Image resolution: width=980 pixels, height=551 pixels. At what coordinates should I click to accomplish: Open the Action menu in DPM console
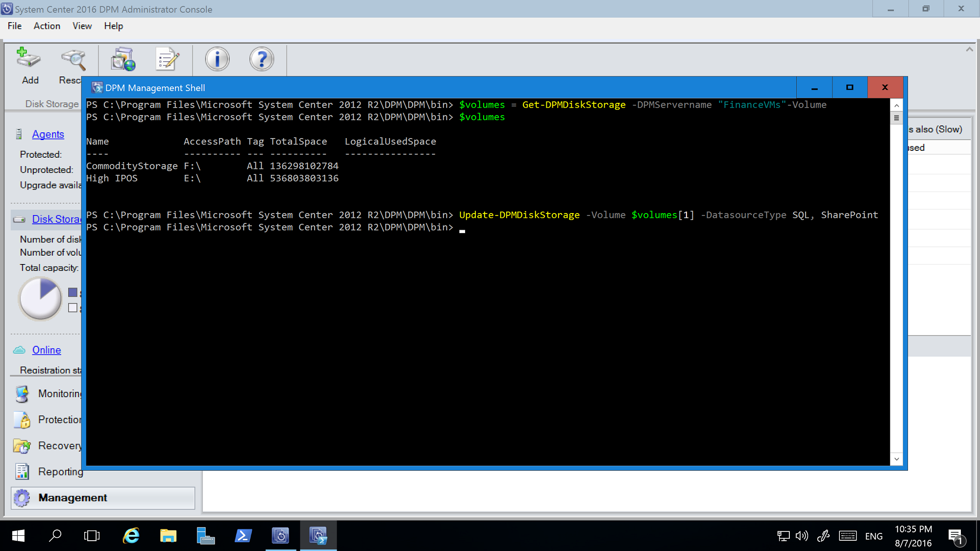(x=47, y=25)
